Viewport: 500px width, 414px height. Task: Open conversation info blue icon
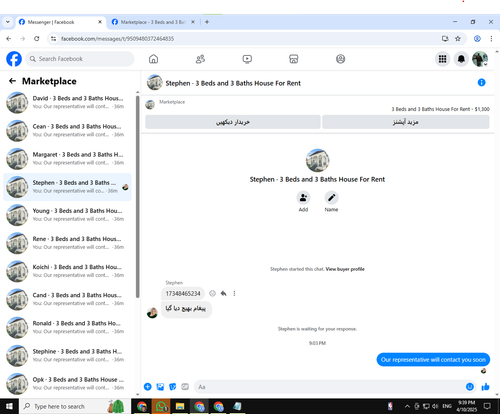[481, 82]
